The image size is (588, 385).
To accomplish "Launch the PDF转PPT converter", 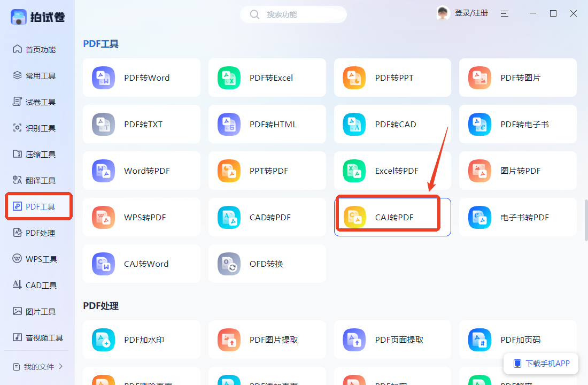I will coord(392,78).
